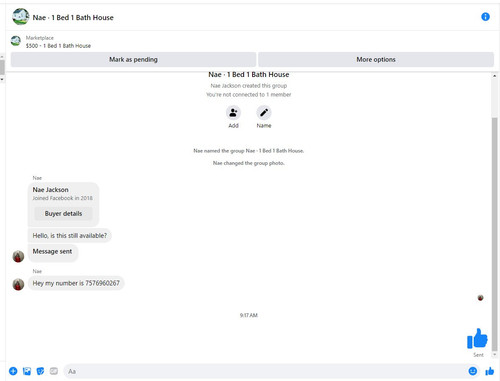This screenshot has width=500, height=381.
Task: Add a person to group
Action: pos(233,113)
